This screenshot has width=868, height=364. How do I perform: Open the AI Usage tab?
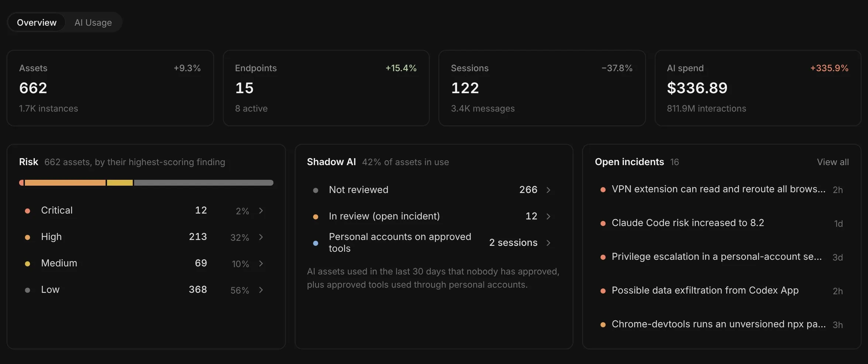tap(93, 22)
